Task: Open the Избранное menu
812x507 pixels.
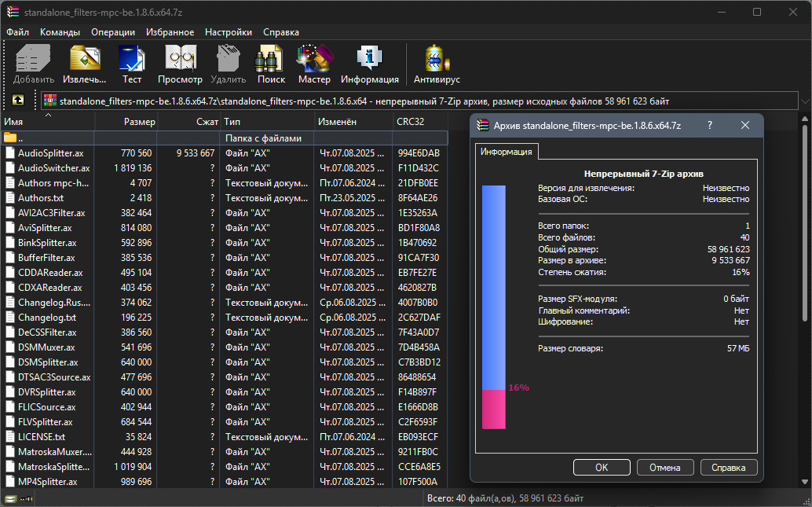Action: click(170, 32)
